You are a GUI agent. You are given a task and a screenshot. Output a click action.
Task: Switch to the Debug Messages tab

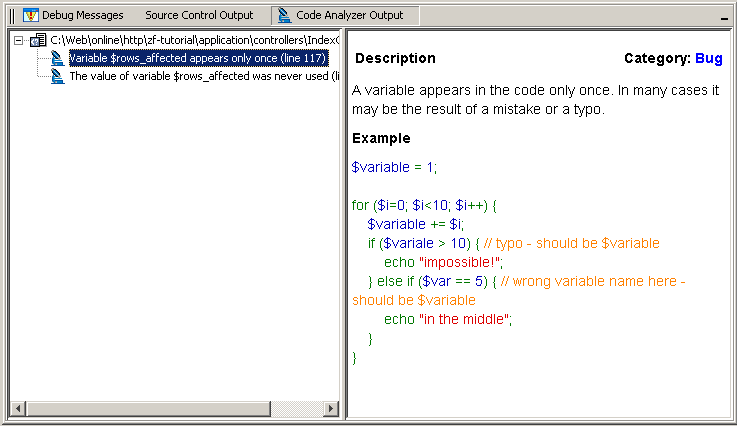click(x=82, y=16)
